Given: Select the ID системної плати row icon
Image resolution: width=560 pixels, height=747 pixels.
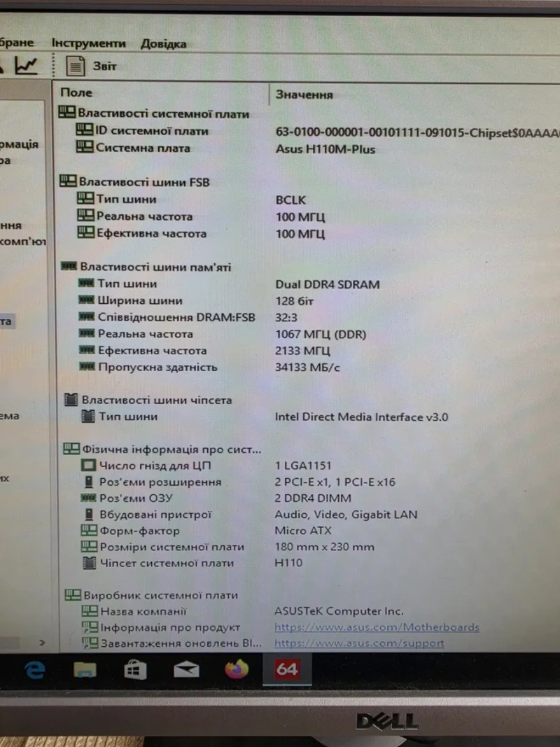Looking at the screenshot, I should [x=84, y=130].
